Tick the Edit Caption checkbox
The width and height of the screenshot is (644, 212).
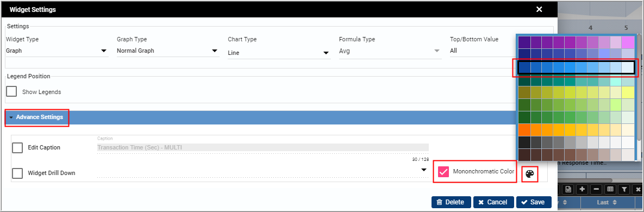click(17, 147)
